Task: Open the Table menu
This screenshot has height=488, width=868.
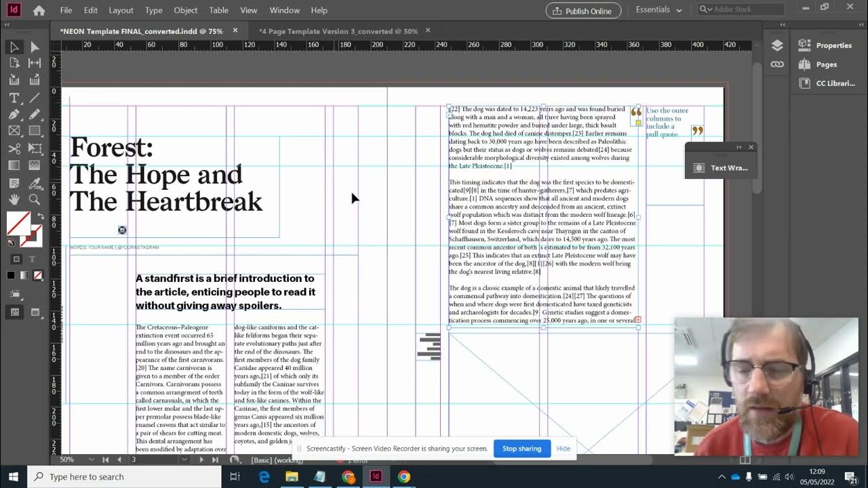Action: pos(219,10)
